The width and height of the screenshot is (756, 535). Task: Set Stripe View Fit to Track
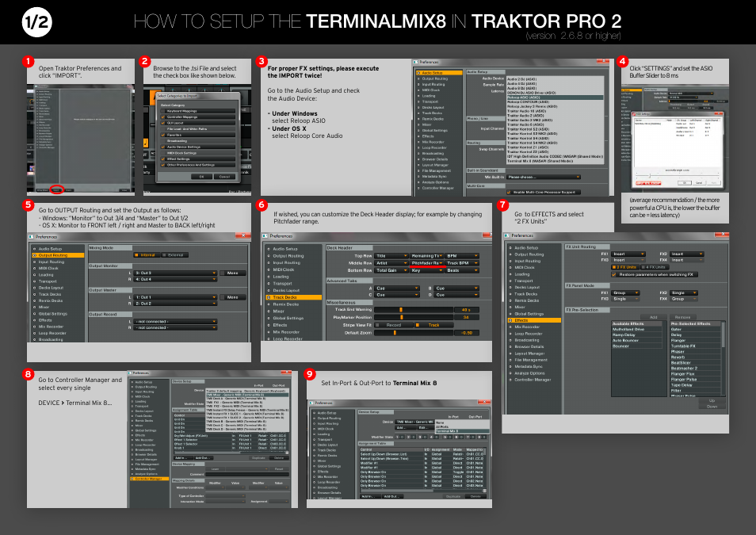tap(433, 325)
